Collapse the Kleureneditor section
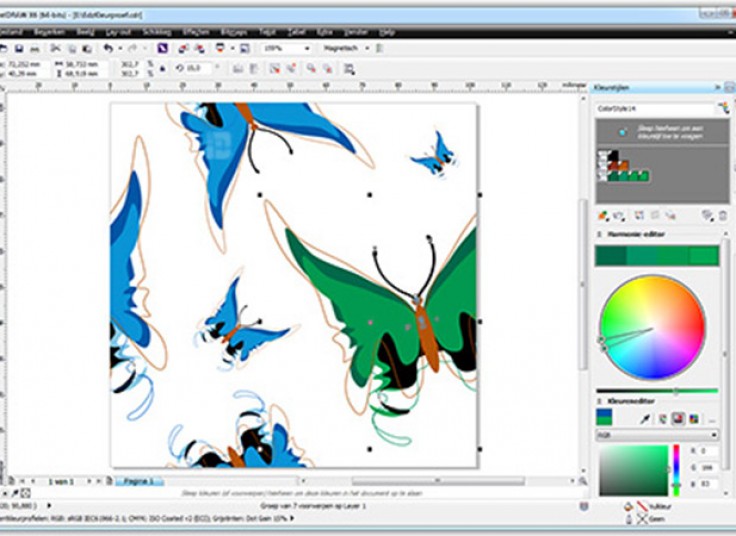 (600, 398)
